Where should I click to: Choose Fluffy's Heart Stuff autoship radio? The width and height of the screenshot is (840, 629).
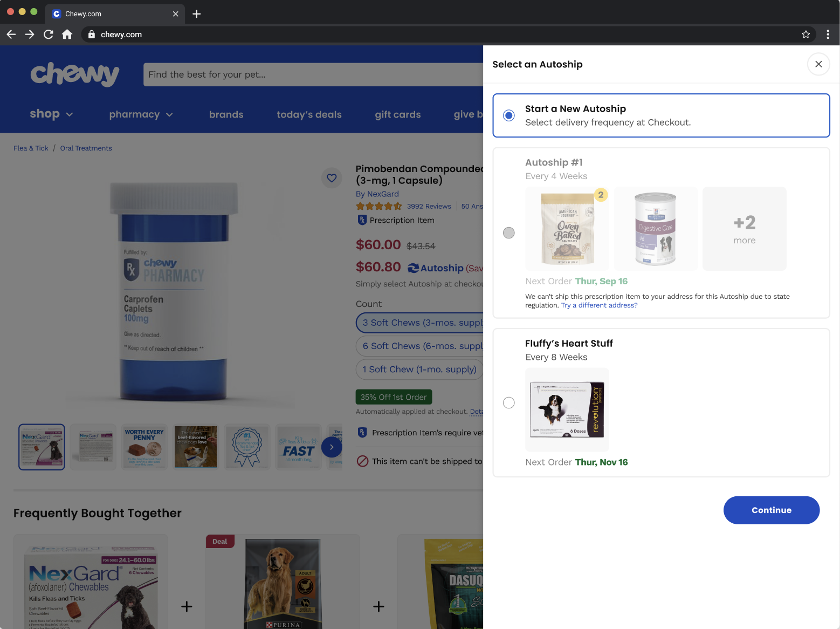(x=508, y=402)
